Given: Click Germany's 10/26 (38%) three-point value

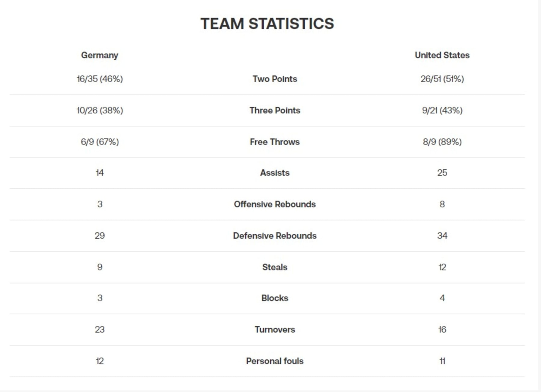Looking at the screenshot, I should [x=100, y=110].
